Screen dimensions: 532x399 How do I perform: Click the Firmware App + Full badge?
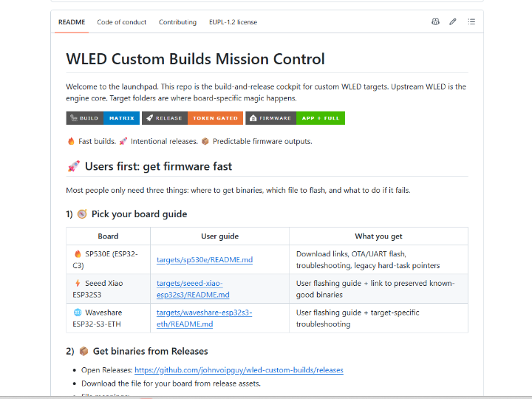click(x=295, y=118)
